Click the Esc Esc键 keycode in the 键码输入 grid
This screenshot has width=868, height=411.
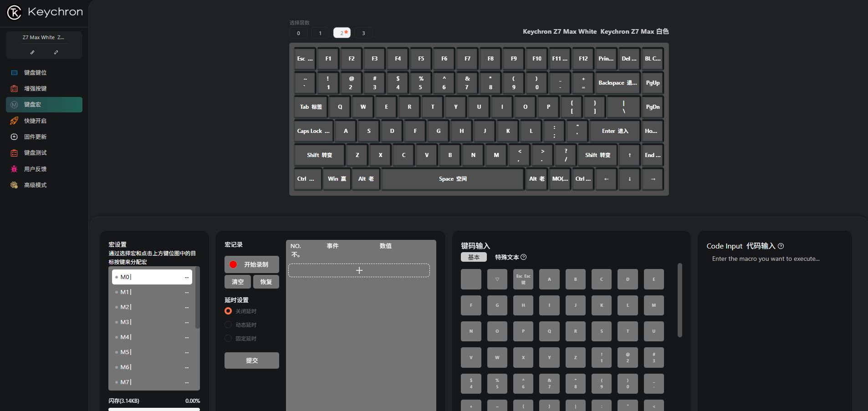[523, 279]
